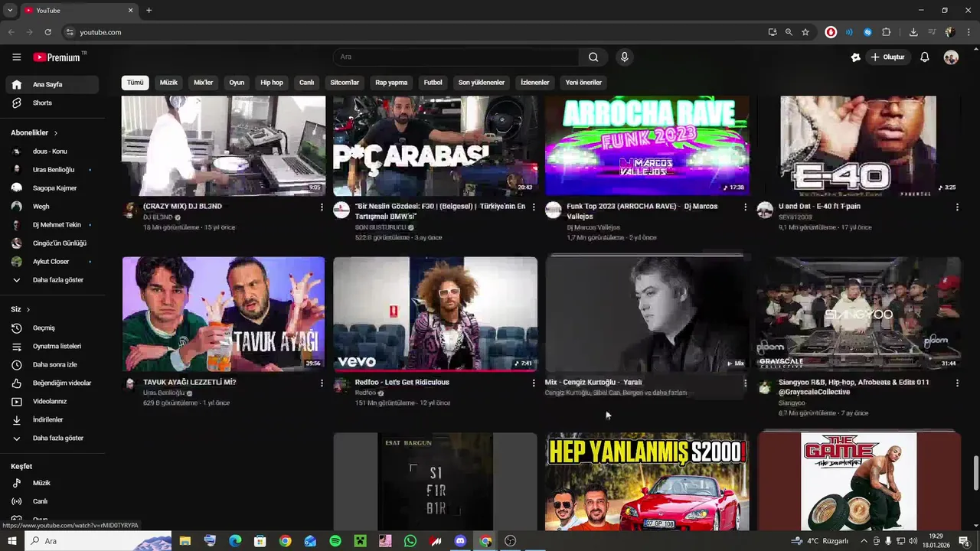Select the İzlenenler filter chip
The height and width of the screenshot is (551, 980).
535,83
